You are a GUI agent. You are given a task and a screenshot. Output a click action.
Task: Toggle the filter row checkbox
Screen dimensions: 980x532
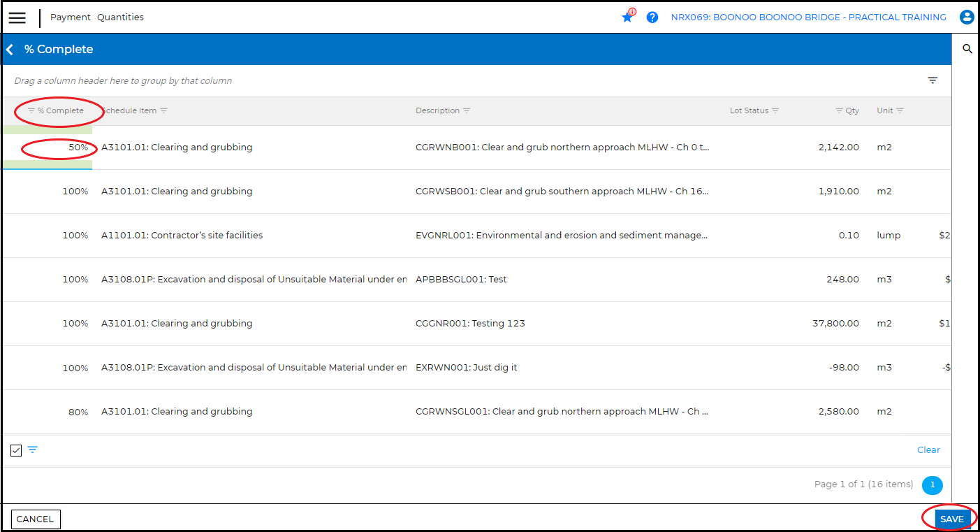[15, 450]
